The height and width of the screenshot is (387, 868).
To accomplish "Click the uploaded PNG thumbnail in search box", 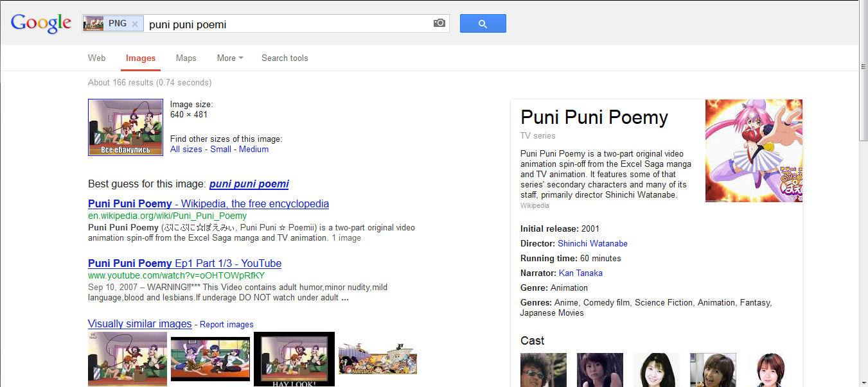I will [94, 24].
